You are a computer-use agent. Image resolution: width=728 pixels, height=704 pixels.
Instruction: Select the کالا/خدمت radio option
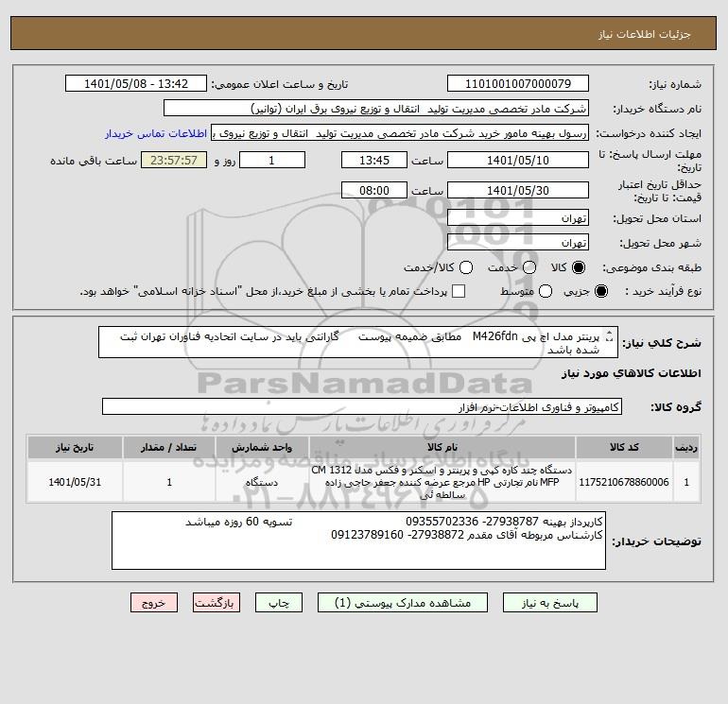pos(466,267)
